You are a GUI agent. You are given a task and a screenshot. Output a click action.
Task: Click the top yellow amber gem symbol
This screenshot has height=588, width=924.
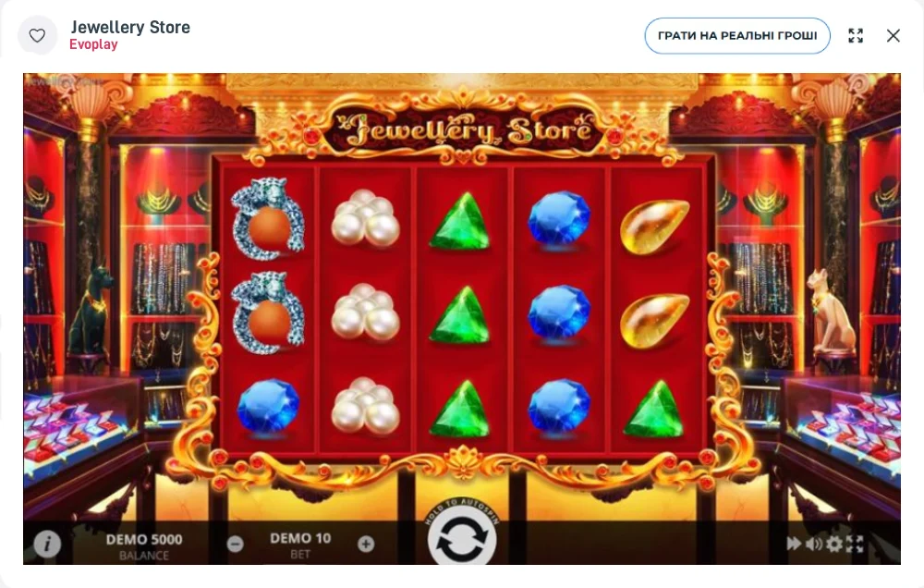pyautogui.click(x=654, y=227)
